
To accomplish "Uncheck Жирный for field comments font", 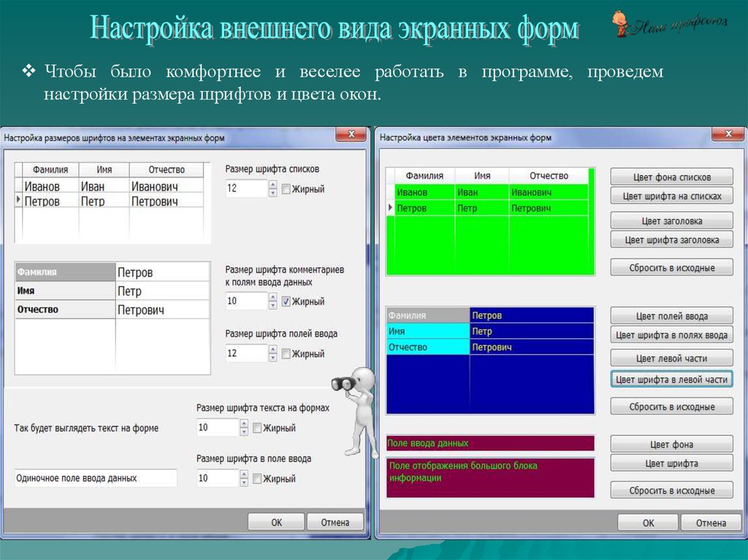I will [x=286, y=301].
